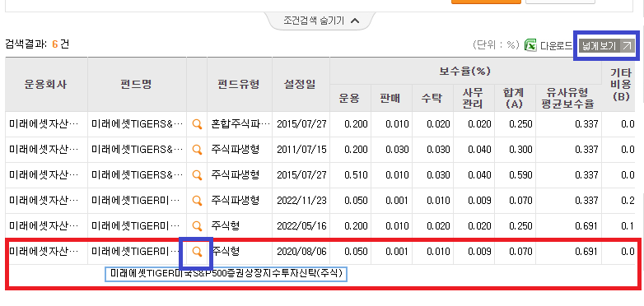
Task: Click 0.070 total in 2022/11/23 row
Action: (x=520, y=201)
